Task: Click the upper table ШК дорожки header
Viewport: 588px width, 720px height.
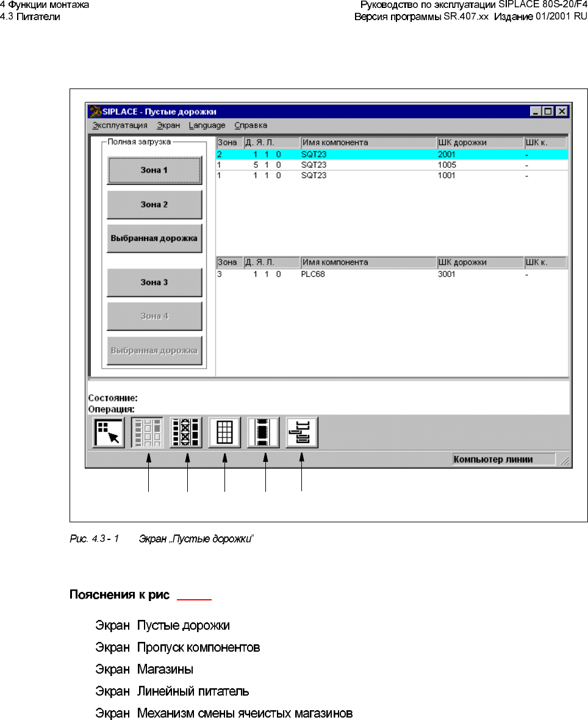Action: click(480, 142)
